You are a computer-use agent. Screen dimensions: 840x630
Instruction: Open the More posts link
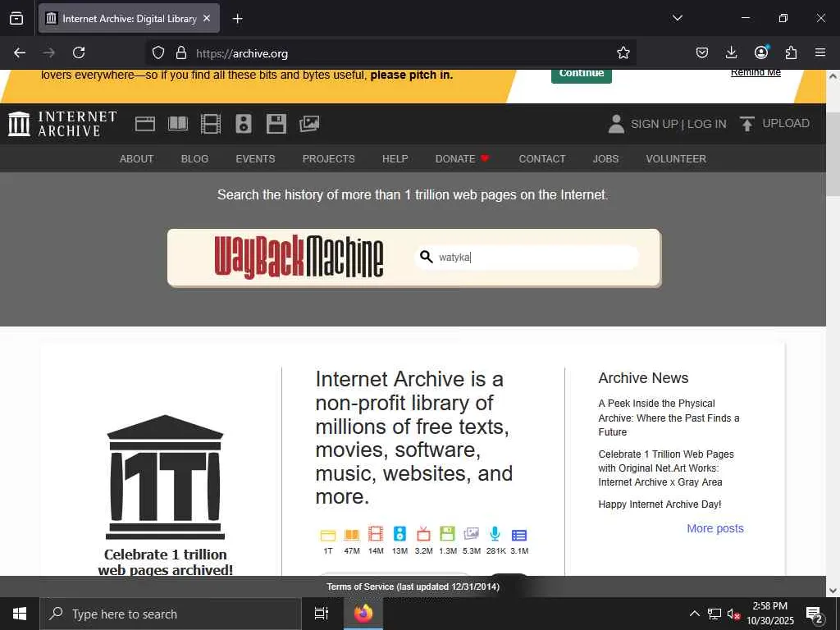(x=715, y=528)
